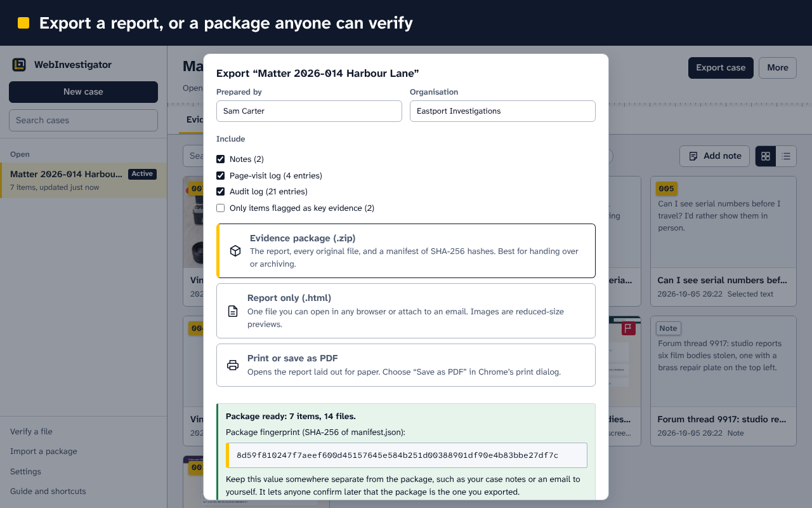
Task: Focus the Search cases box
Action: pos(83,121)
